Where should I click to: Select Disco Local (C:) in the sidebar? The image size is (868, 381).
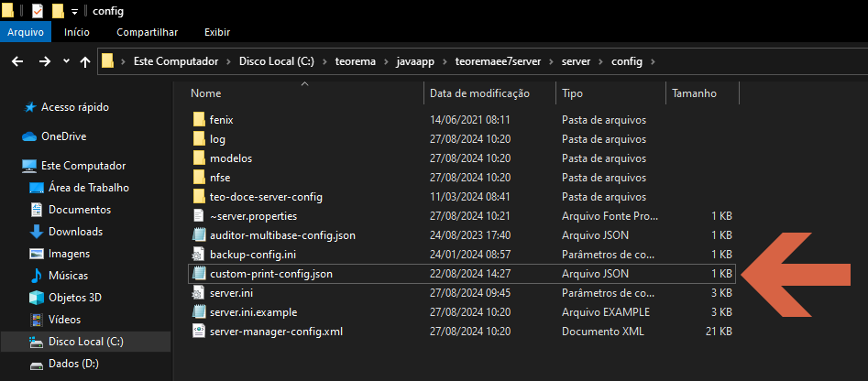86,342
